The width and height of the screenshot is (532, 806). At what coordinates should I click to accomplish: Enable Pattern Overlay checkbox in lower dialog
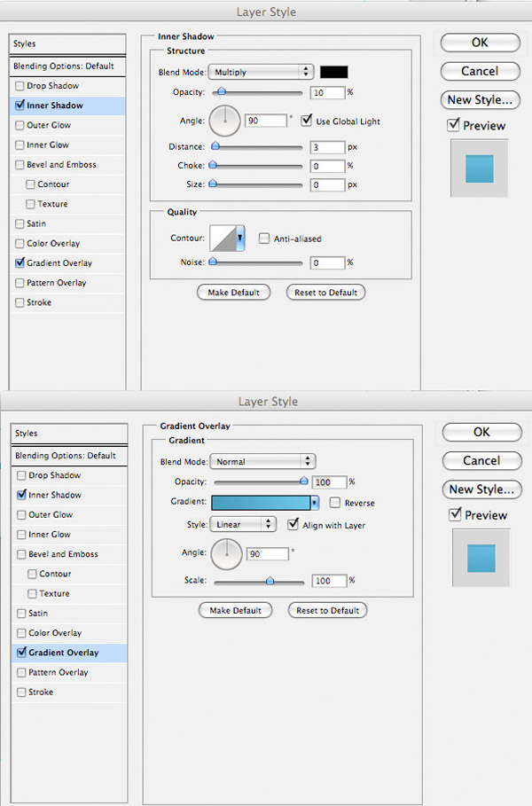pyautogui.click(x=21, y=672)
